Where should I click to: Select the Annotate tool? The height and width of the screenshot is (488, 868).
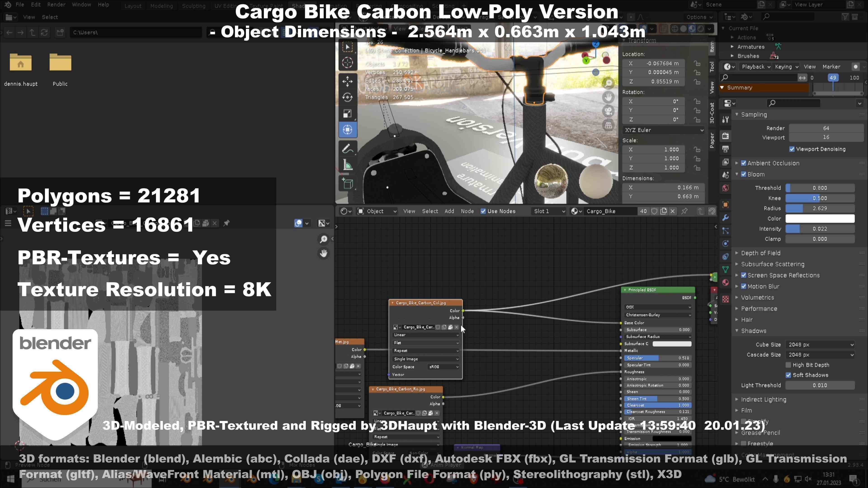click(347, 148)
